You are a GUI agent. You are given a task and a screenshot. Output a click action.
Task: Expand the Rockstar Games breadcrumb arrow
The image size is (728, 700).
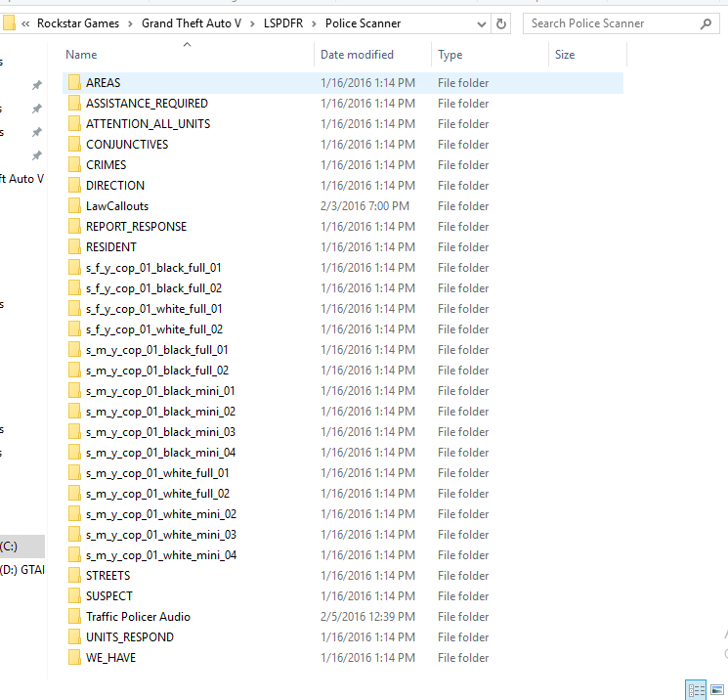pyautogui.click(x=131, y=23)
